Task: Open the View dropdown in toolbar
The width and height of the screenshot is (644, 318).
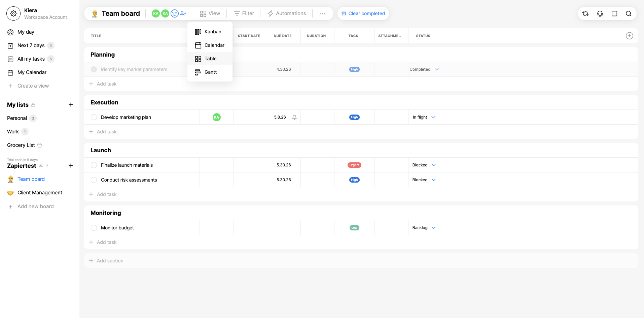Action: (210, 13)
